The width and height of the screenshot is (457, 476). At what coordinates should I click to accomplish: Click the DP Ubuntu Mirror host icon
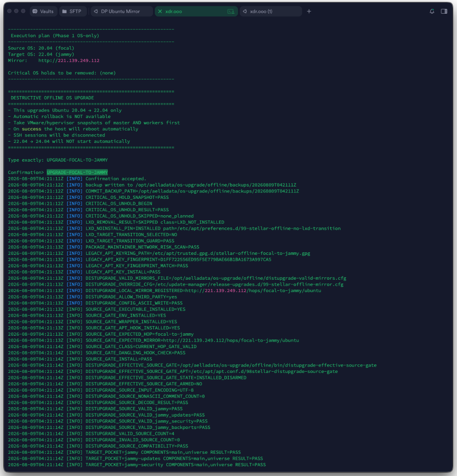(x=96, y=11)
